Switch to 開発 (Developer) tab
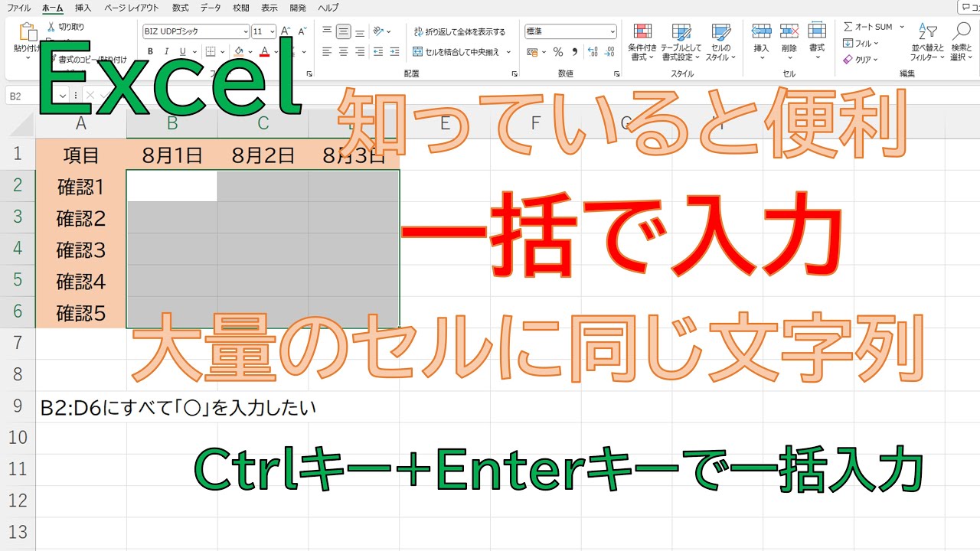The height and width of the screenshot is (551, 980). [x=298, y=8]
